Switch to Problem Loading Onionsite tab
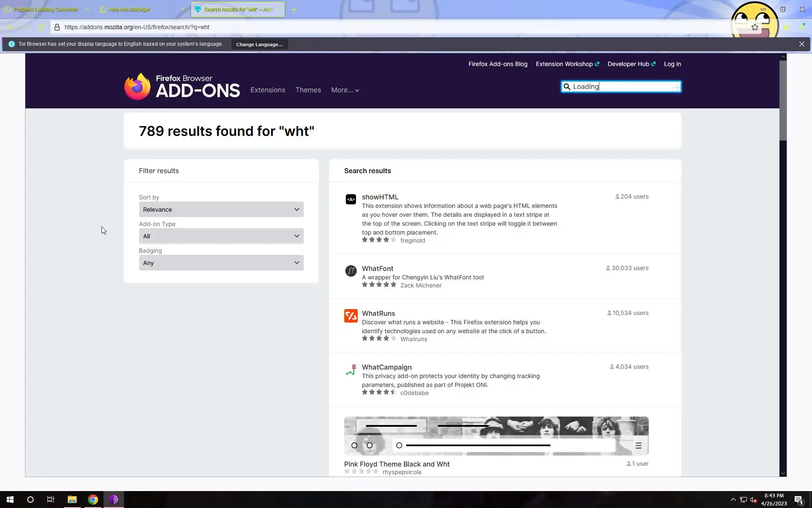Image resolution: width=812 pixels, height=508 pixels. point(45,9)
